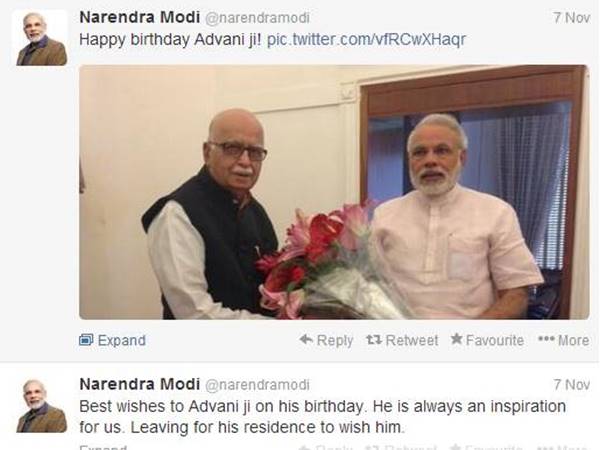Open @narendramodi handle on second tweet

coord(258,385)
